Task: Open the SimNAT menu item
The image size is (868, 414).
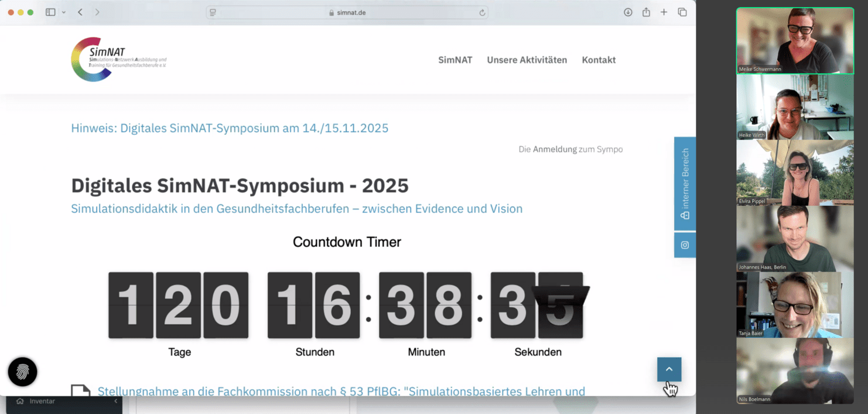Action: click(x=455, y=60)
